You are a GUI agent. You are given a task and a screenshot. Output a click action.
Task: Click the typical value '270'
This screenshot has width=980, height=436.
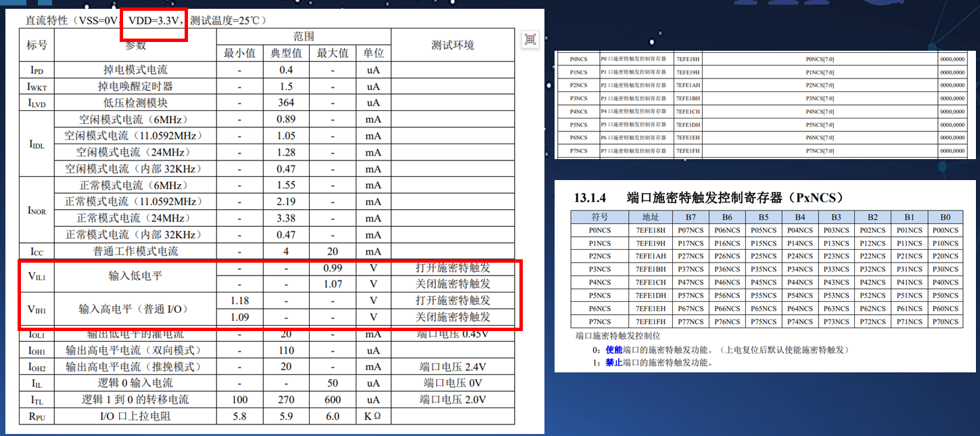click(x=286, y=399)
